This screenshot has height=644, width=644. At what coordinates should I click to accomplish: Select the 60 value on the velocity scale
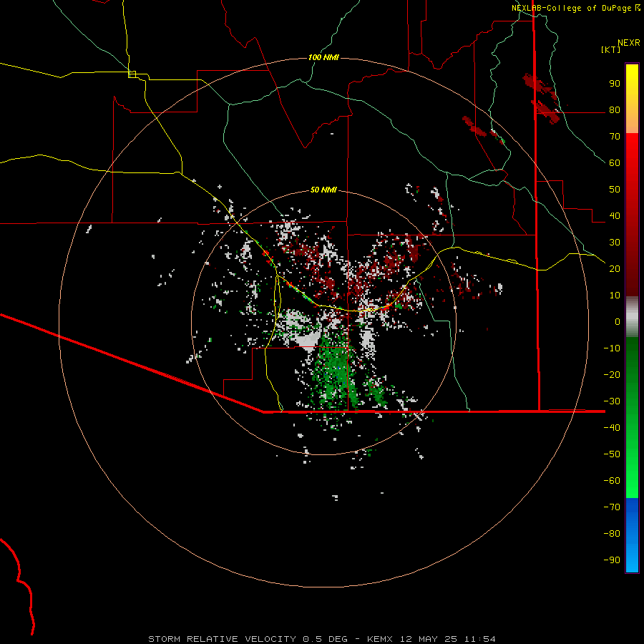click(615, 163)
